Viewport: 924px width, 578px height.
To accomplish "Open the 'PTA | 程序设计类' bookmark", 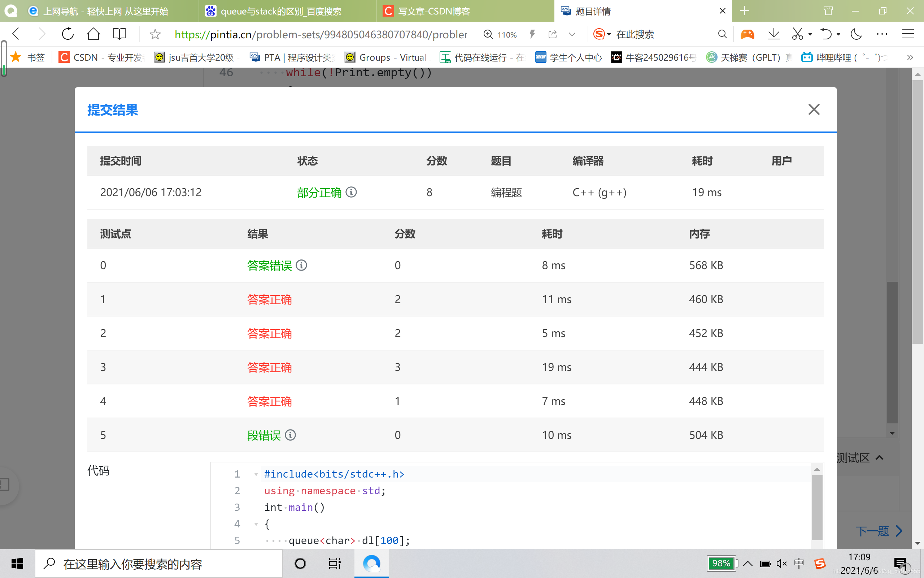I will [292, 57].
